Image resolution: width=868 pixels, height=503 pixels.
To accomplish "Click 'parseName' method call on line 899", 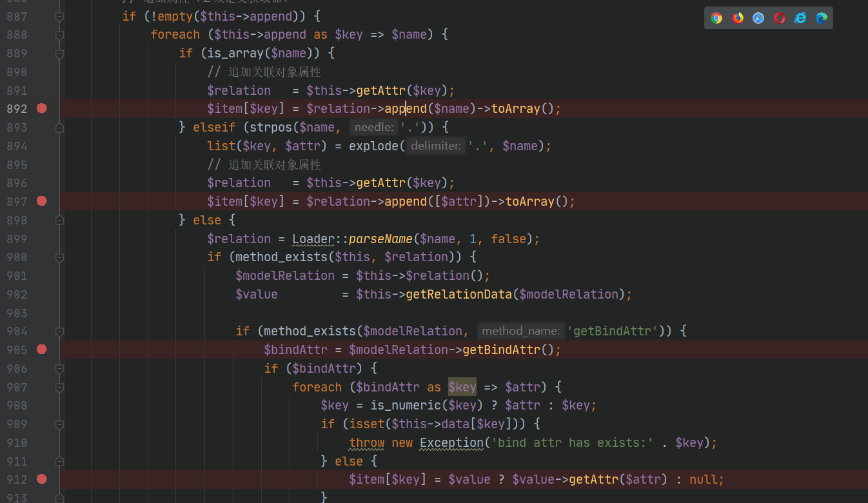I will click(380, 239).
